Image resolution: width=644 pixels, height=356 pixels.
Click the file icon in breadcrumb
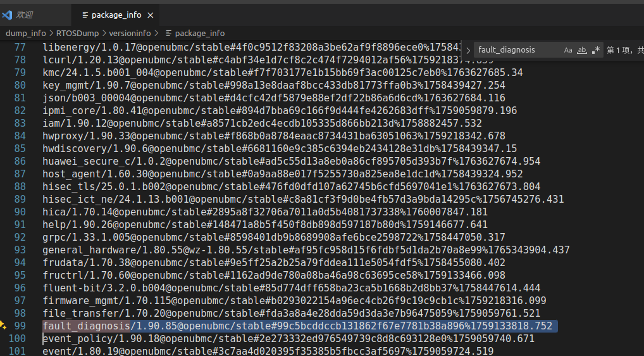tap(168, 34)
